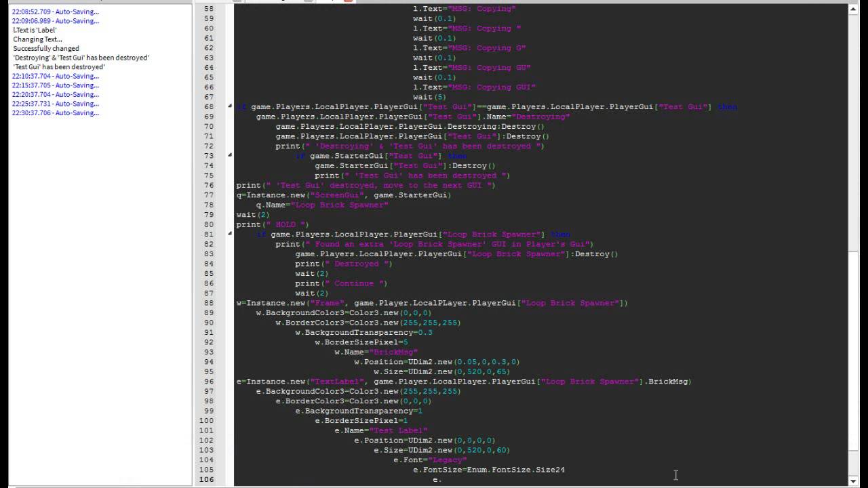Collapse the code fold at line 81
868x488 pixels.
click(229, 234)
